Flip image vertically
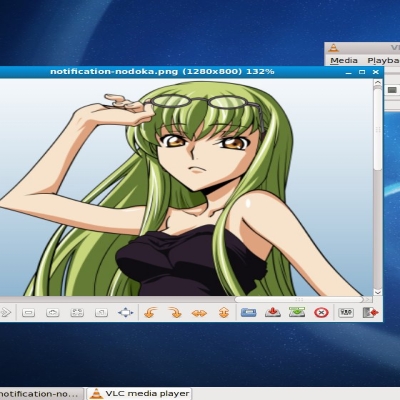The width and height of the screenshot is (400, 400). [224, 313]
